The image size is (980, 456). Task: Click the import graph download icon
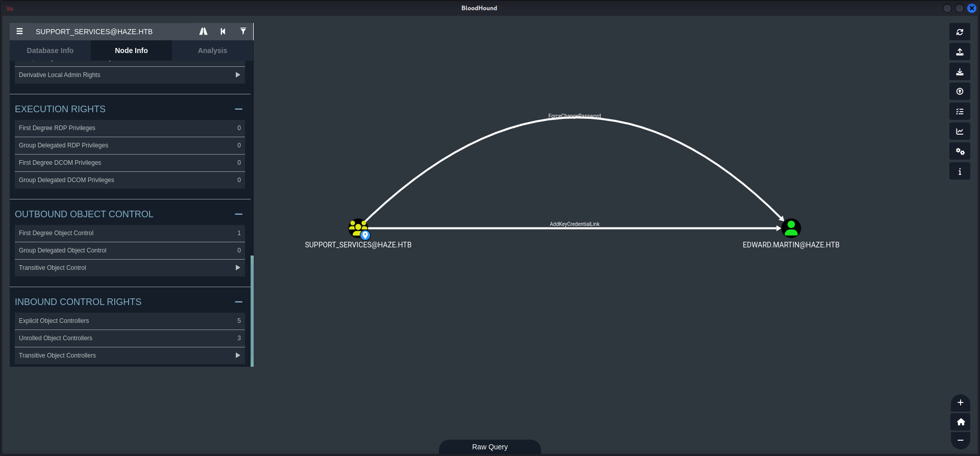(x=960, y=72)
